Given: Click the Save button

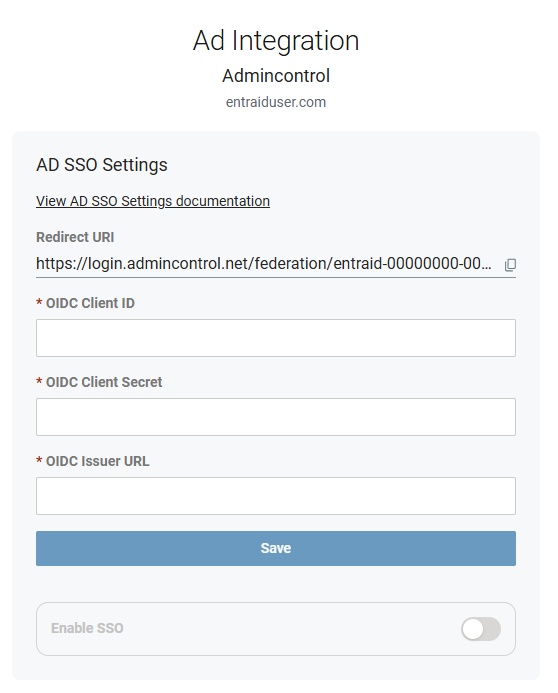Looking at the screenshot, I should [276, 548].
